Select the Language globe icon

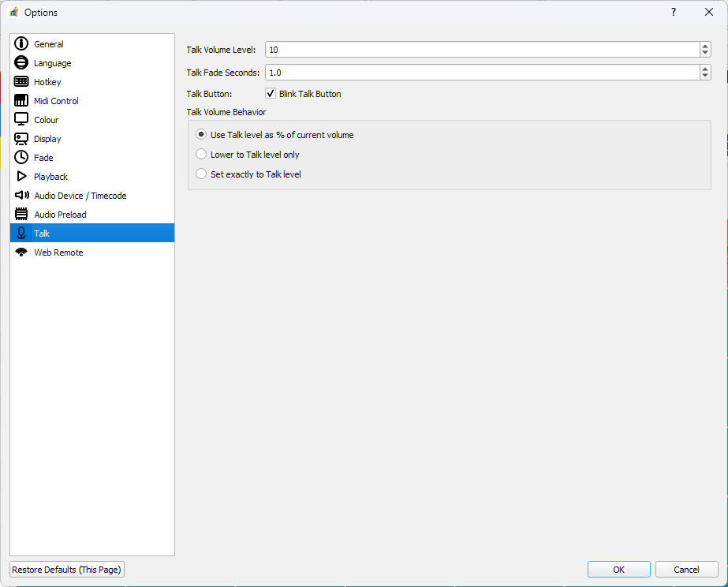(x=21, y=63)
